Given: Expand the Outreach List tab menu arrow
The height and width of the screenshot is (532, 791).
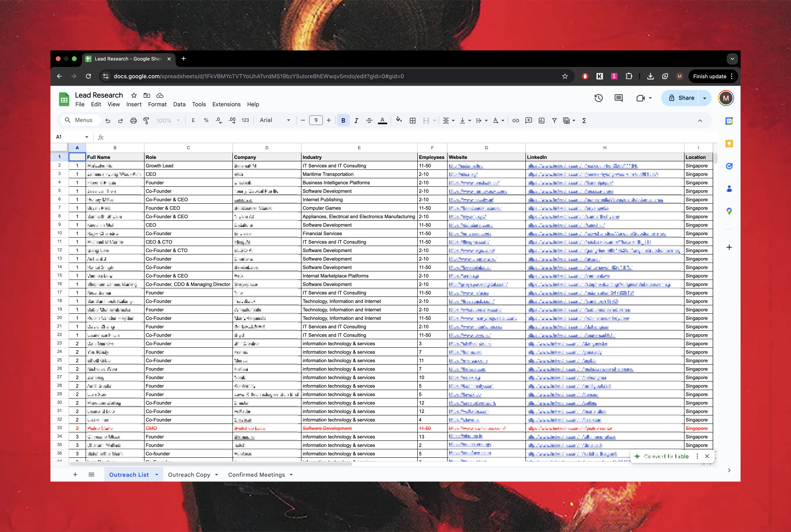Looking at the screenshot, I should pyautogui.click(x=157, y=475).
